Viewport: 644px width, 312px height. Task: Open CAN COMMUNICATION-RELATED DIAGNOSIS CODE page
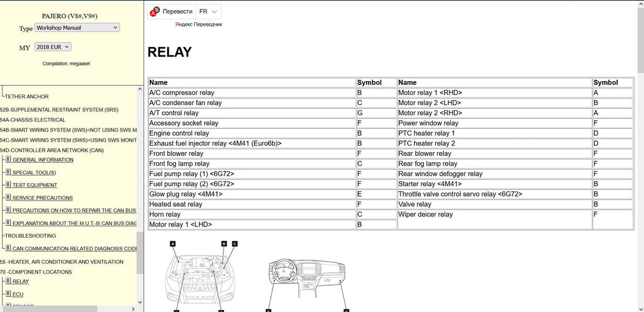(74, 248)
